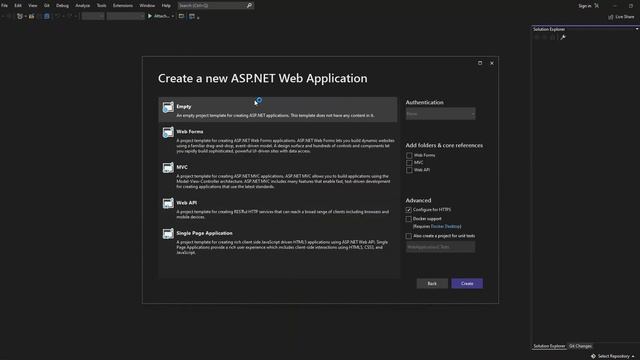Switch to the Solution Explorer bottom tab
640x360 pixels.
coord(549,346)
